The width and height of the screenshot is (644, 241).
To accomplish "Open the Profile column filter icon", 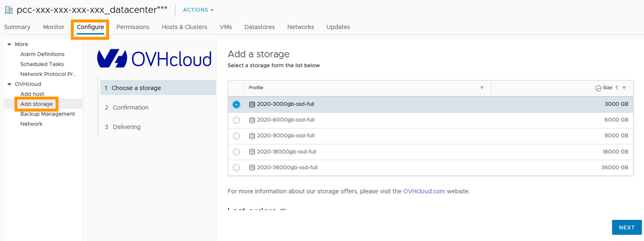I will click(482, 88).
